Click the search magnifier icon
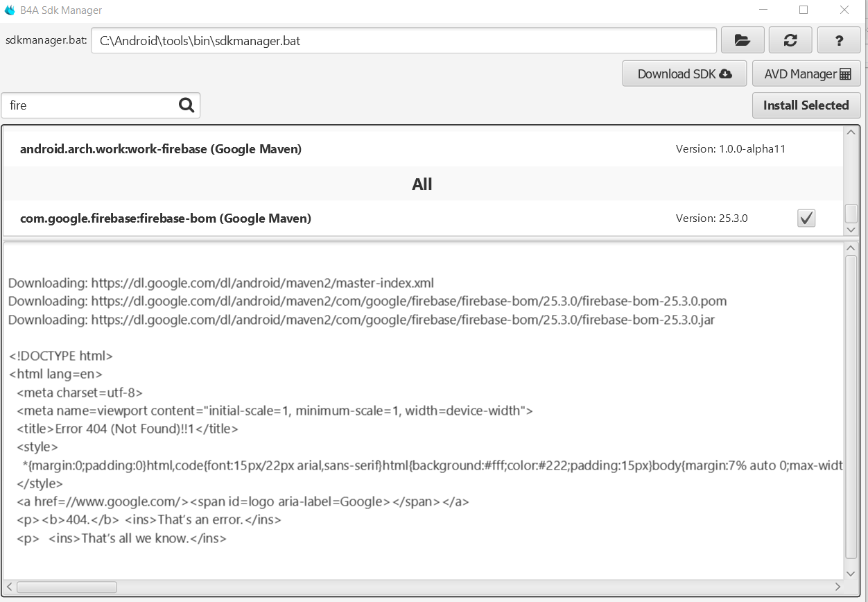The image size is (868, 602). pyautogui.click(x=186, y=105)
